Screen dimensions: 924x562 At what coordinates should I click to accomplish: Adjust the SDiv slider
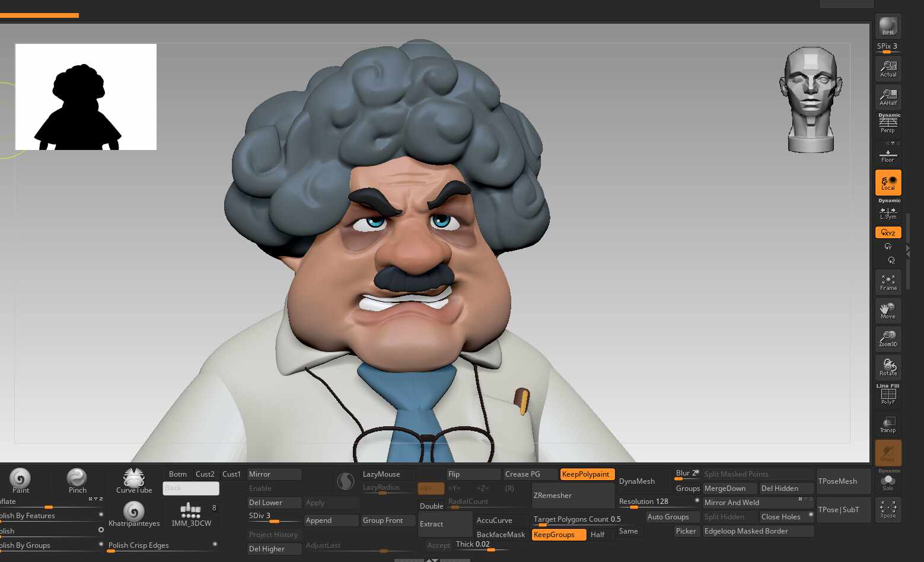click(275, 517)
